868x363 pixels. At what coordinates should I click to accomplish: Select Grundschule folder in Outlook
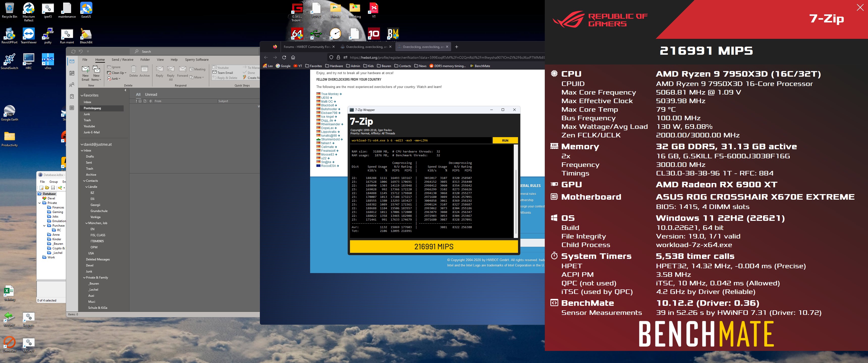point(99,211)
